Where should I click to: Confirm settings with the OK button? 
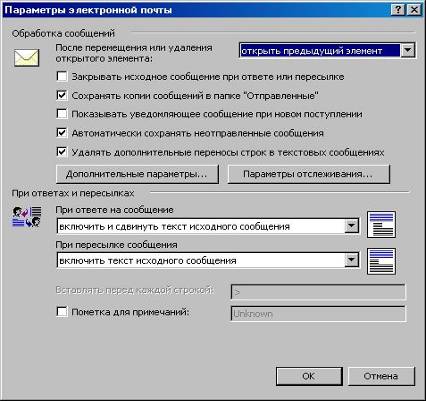pos(309,376)
